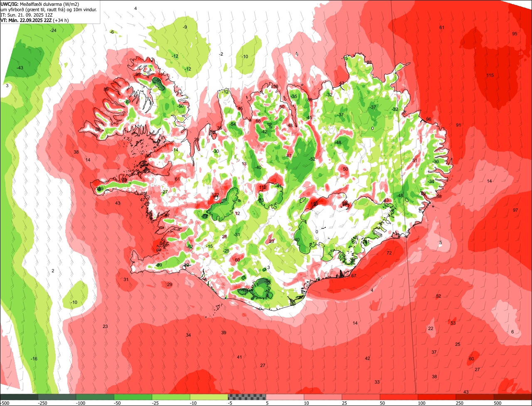Click the 115 value northeast of Iceland
The width and height of the screenshot is (532, 406).
490,75
